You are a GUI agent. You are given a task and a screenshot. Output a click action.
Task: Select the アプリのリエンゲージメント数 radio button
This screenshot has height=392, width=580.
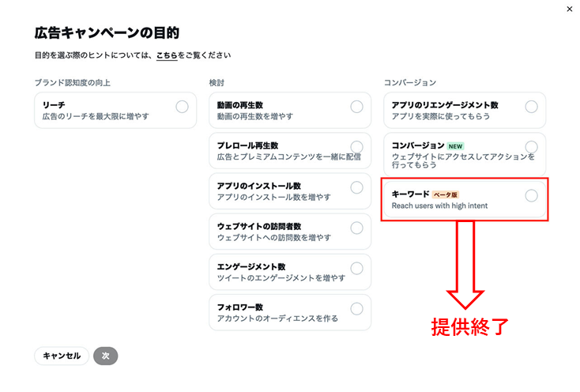pyautogui.click(x=531, y=107)
